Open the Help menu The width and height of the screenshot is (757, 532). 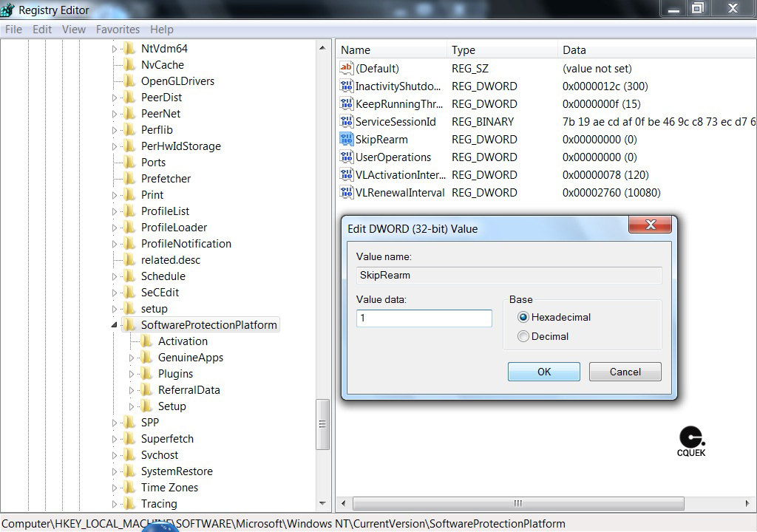coord(162,30)
